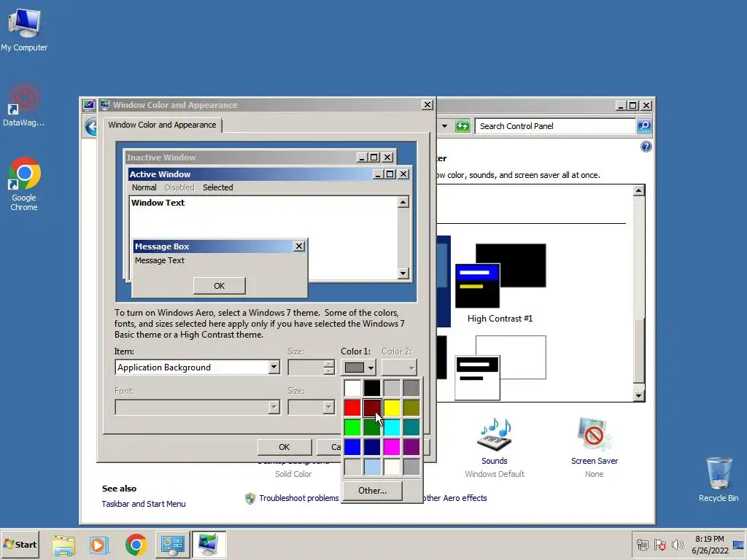Open Taskbar and Start Menu link
This screenshot has height=560, width=747.
coord(144,504)
